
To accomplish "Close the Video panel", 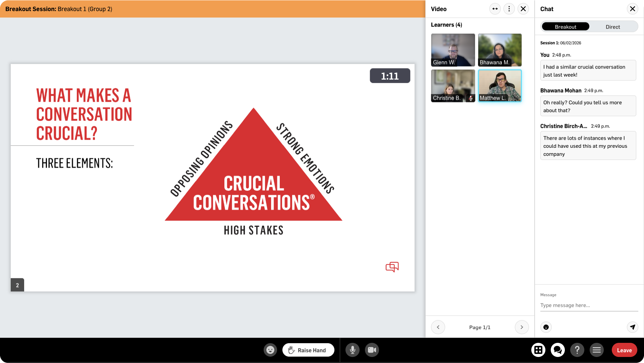I will point(523,9).
